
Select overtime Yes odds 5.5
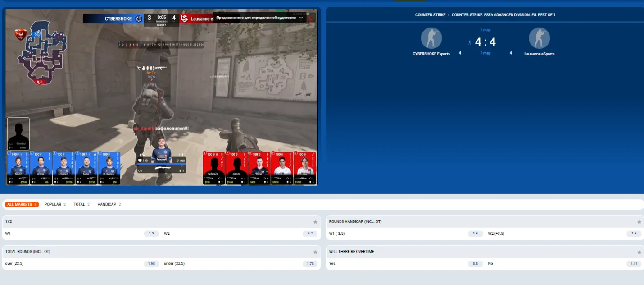coord(475,263)
